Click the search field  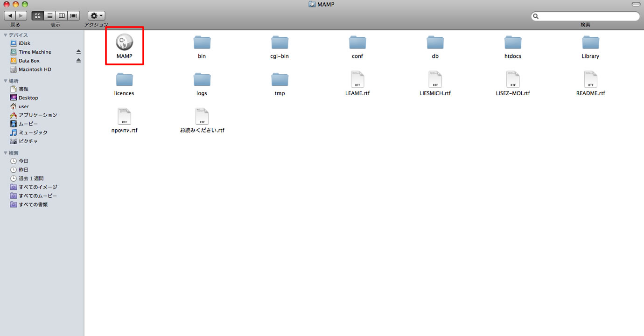585,16
